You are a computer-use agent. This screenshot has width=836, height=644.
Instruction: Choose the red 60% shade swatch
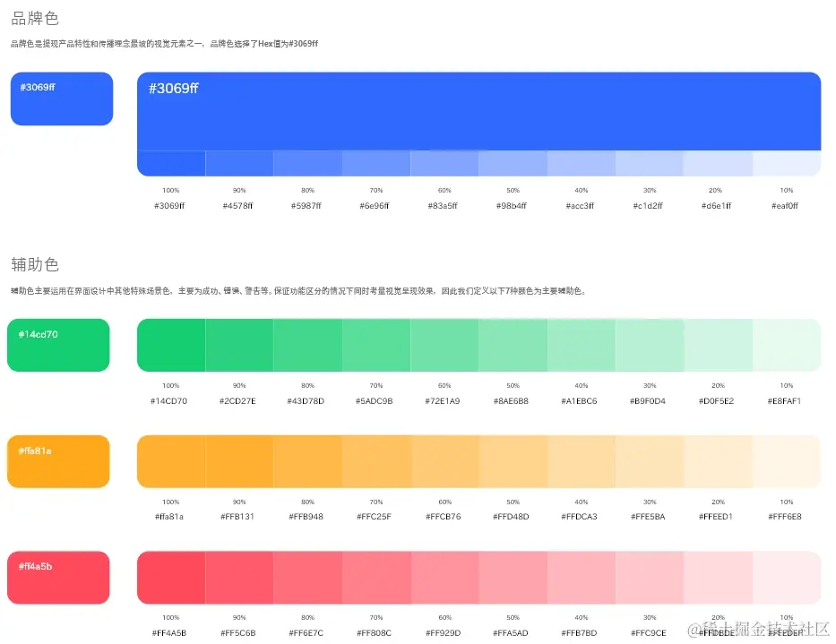pos(444,578)
